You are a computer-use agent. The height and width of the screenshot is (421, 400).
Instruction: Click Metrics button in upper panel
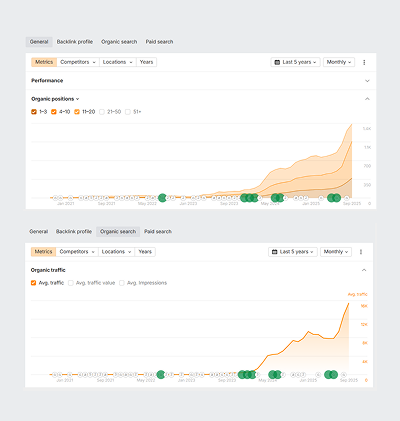(44, 62)
